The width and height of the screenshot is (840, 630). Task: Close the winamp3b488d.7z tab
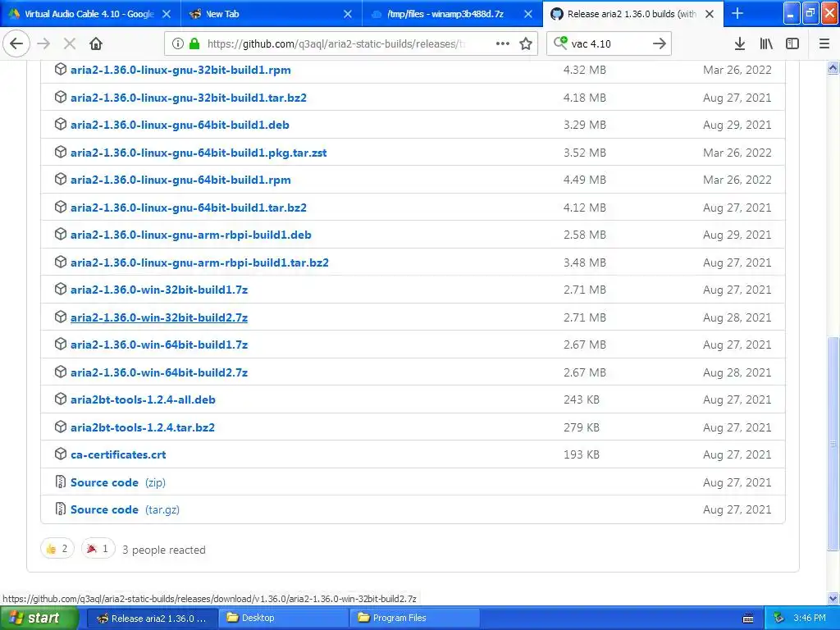pos(528,14)
